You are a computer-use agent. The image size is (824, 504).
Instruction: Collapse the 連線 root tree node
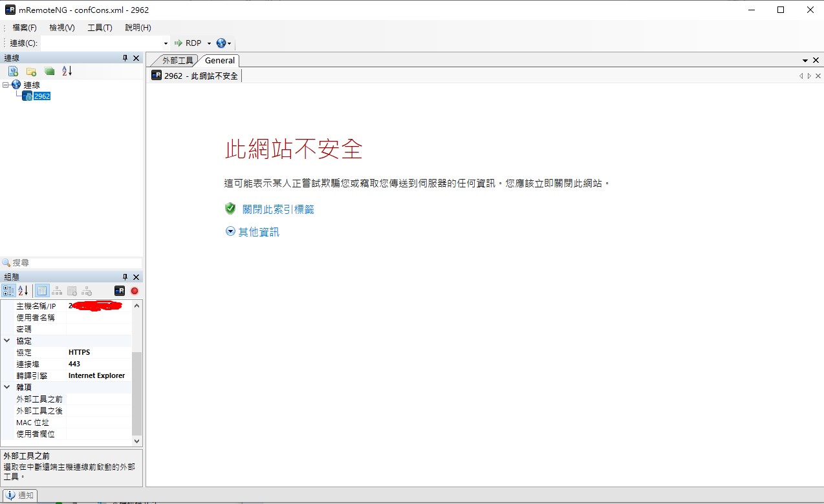tap(6, 85)
